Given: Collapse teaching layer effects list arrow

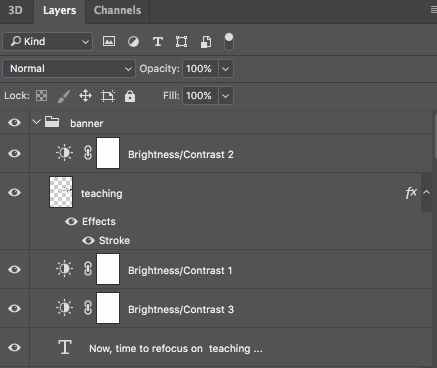Looking at the screenshot, I should (426, 192).
